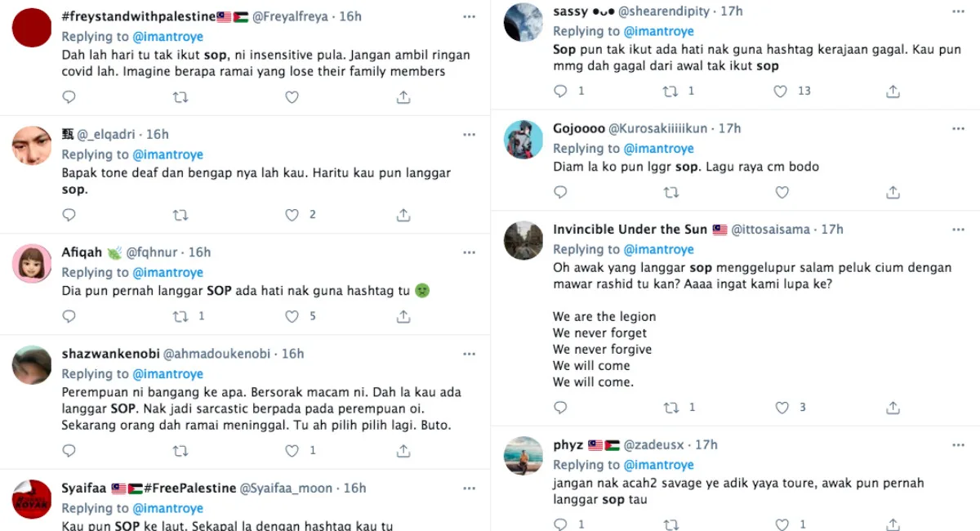Viewport: 980px width, 531px height.
Task: View Gojoooo's profile avatar
Action: [523, 140]
